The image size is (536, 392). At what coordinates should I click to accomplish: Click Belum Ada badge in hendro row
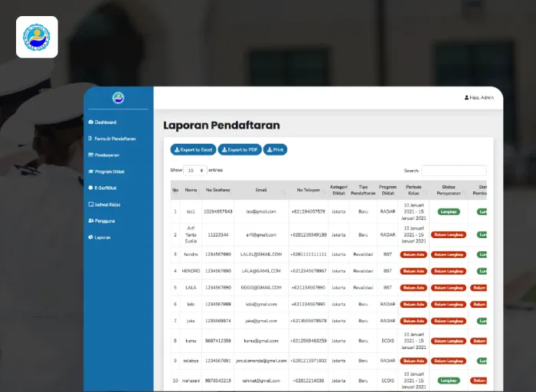(x=413, y=255)
